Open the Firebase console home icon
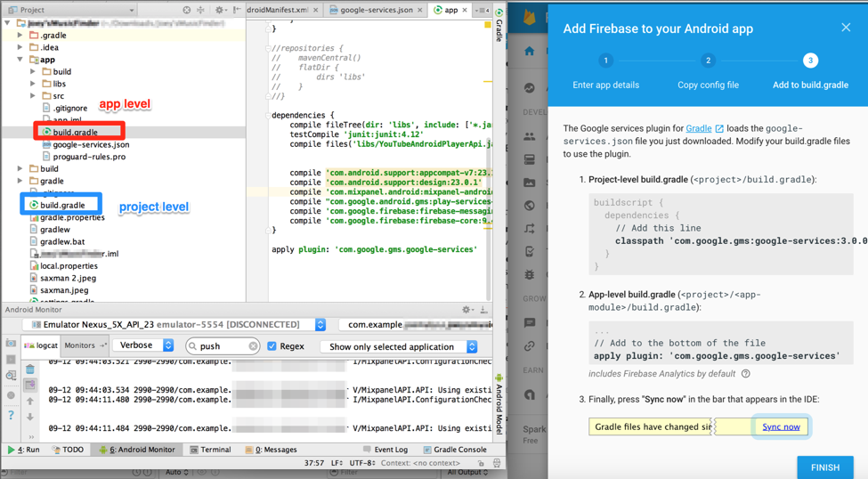The image size is (868, 479). click(x=530, y=52)
